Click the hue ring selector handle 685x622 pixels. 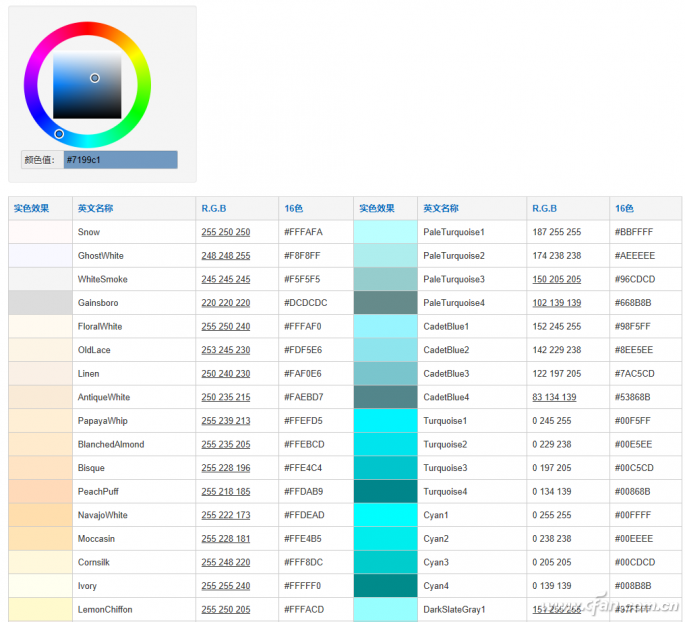point(59,134)
